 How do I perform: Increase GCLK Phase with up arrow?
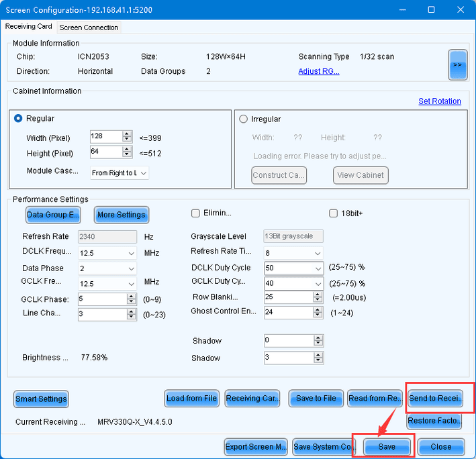(x=131, y=297)
